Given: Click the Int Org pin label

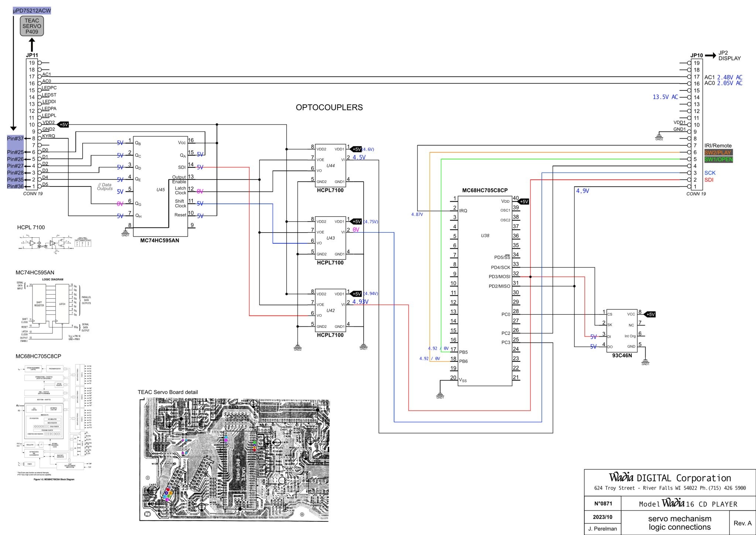Looking at the screenshot, I should click(x=630, y=336).
